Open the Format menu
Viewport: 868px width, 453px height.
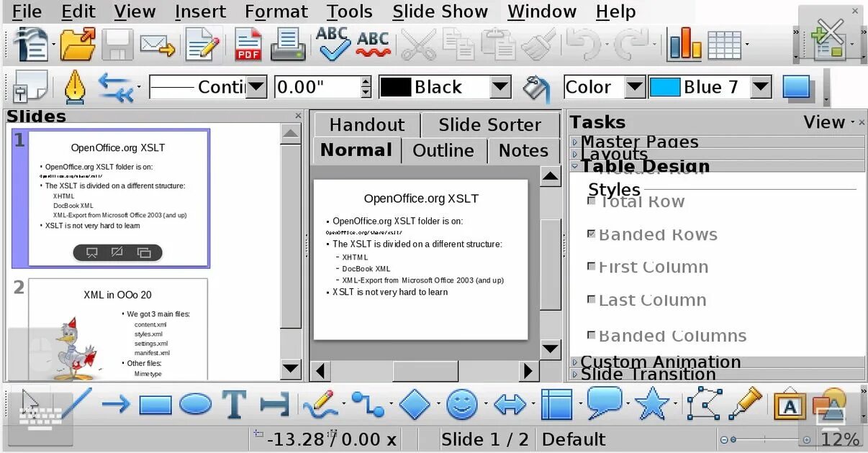(276, 12)
